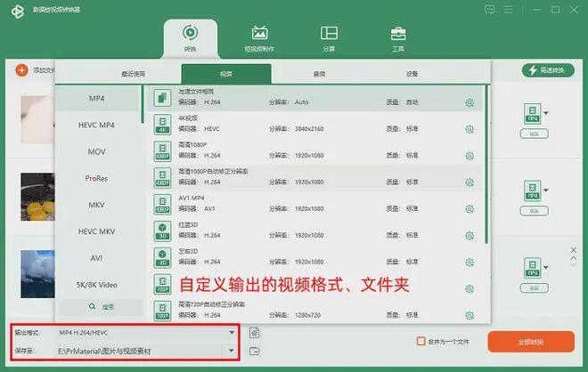Viewport: 588px width, 372px height.
Task: Switch to the 转换 convert tab
Action: 190,38
